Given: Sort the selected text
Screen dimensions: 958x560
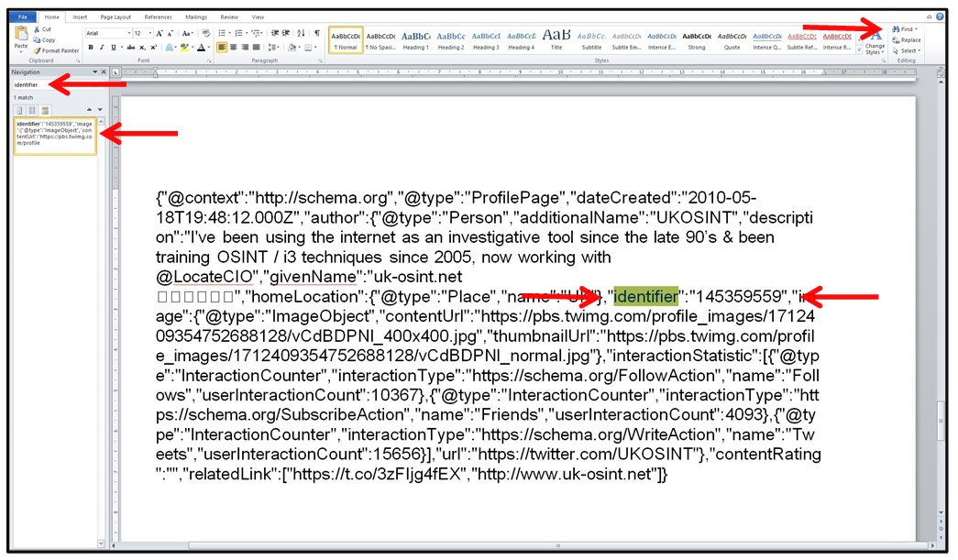Looking at the screenshot, I should [x=301, y=33].
